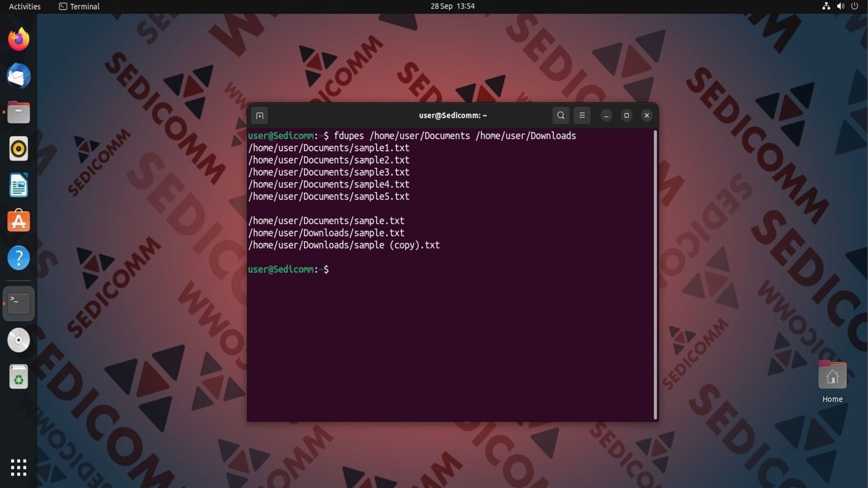
Task: Click the line /home/user/Documents/sample.txt
Action: tap(326, 221)
